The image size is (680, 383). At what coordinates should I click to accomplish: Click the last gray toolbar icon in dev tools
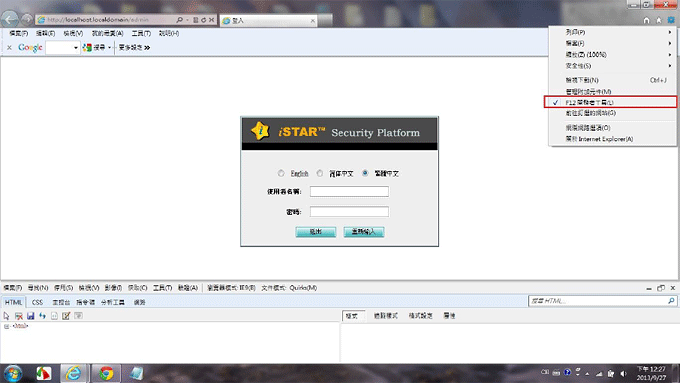coord(78,316)
